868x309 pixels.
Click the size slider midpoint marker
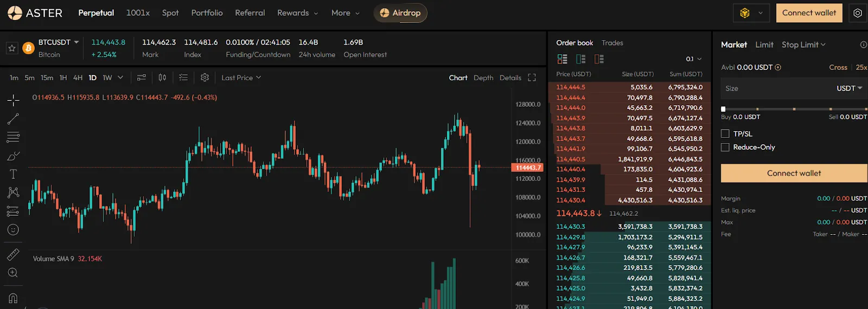794,109
